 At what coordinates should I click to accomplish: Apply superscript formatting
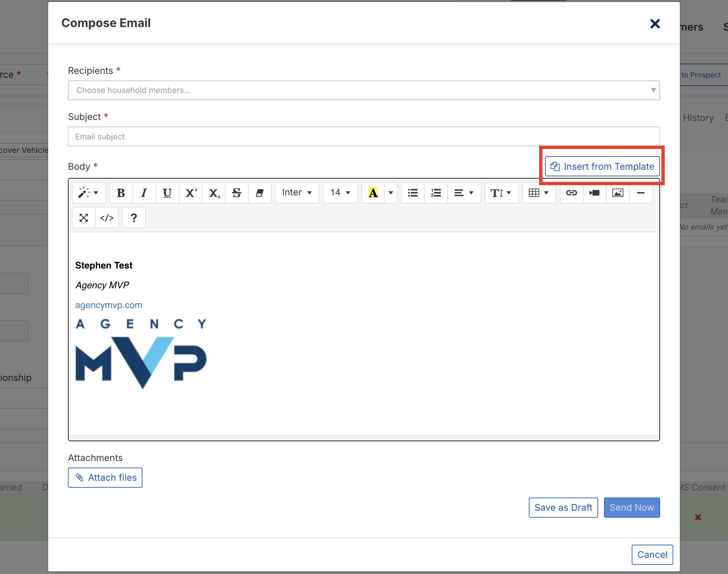coord(191,192)
